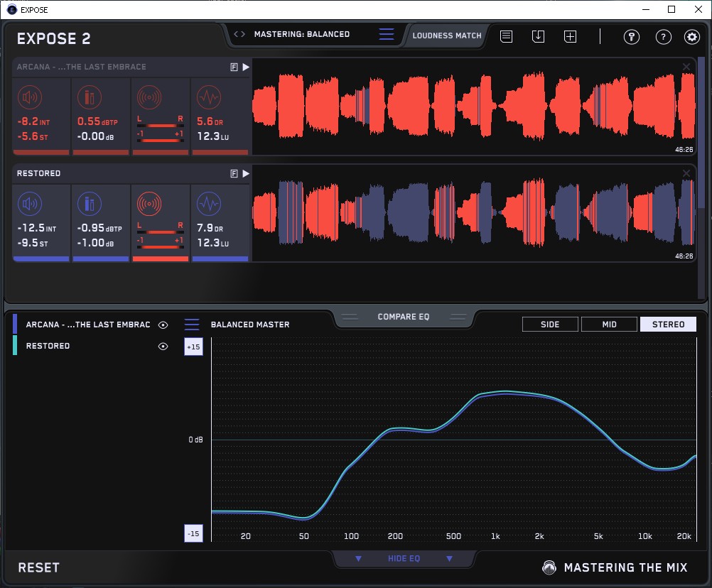Viewport: 712px width, 588px height.
Task: Toggle visibility of Restored EQ curve
Action: [163, 346]
